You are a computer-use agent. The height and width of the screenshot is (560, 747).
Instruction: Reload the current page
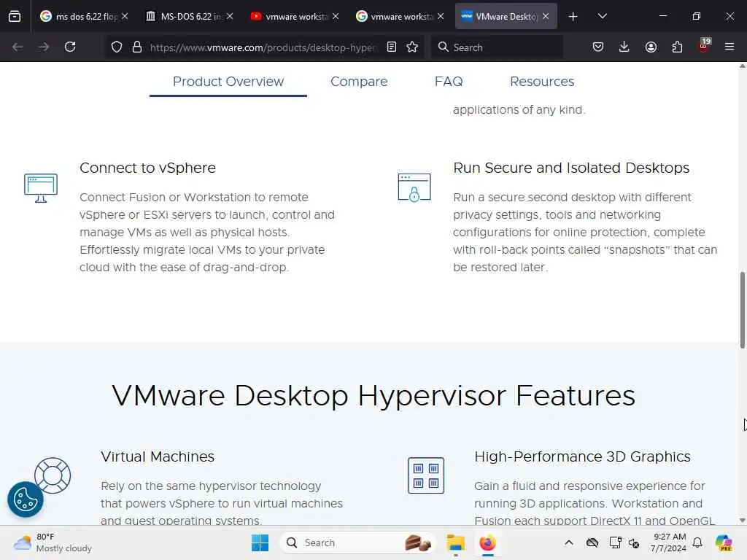(x=70, y=47)
